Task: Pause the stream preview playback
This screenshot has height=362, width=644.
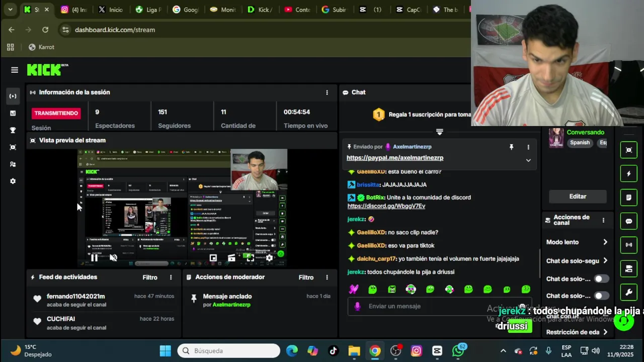Action: [x=94, y=258]
